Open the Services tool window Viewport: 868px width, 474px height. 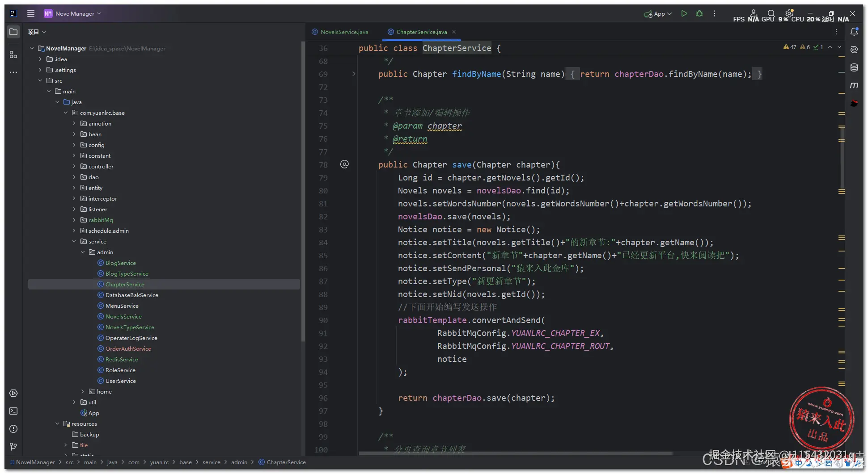[13, 393]
